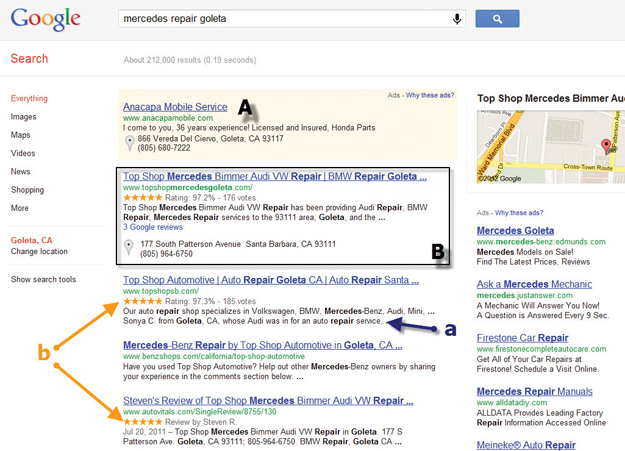Open the Anacapa Mobile Service ad

click(175, 107)
